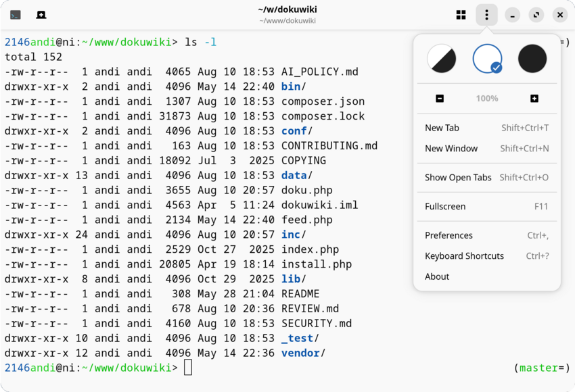Click the index.php file name
The height and width of the screenshot is (392, 575).
point(310,249)
